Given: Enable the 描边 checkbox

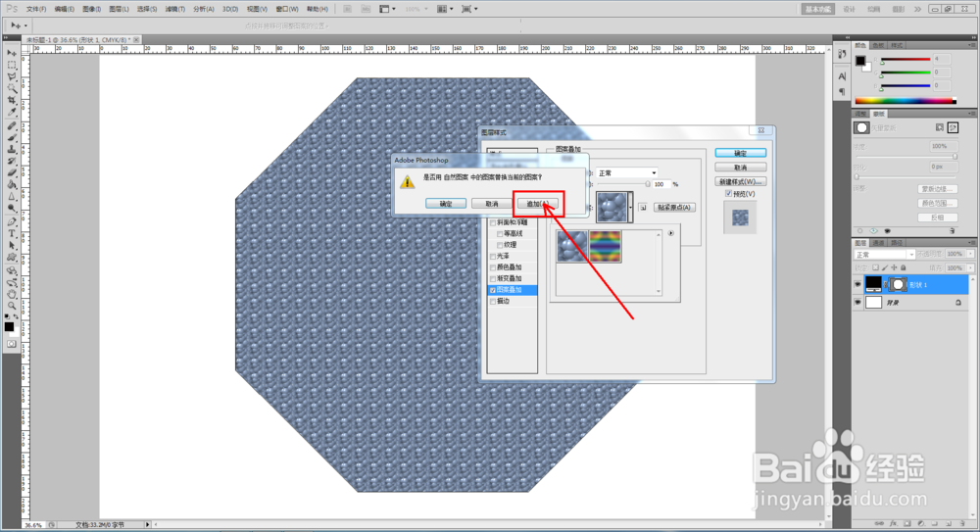Looking at the screenshot, I should tap(493, 302).
